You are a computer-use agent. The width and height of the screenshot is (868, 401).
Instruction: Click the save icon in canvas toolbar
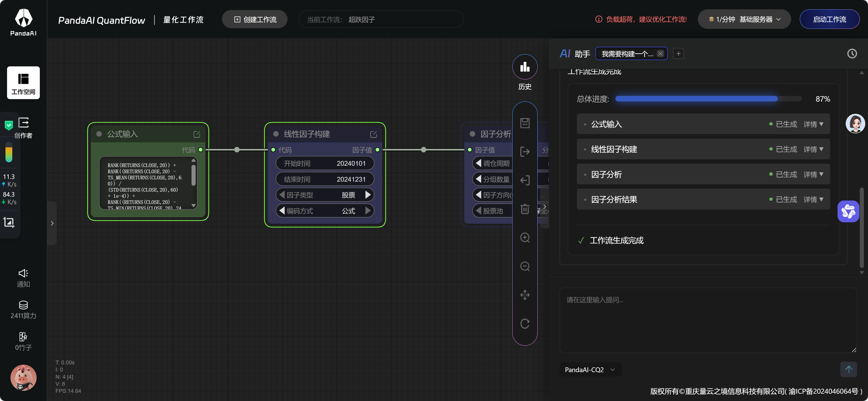tap(525, 123)
